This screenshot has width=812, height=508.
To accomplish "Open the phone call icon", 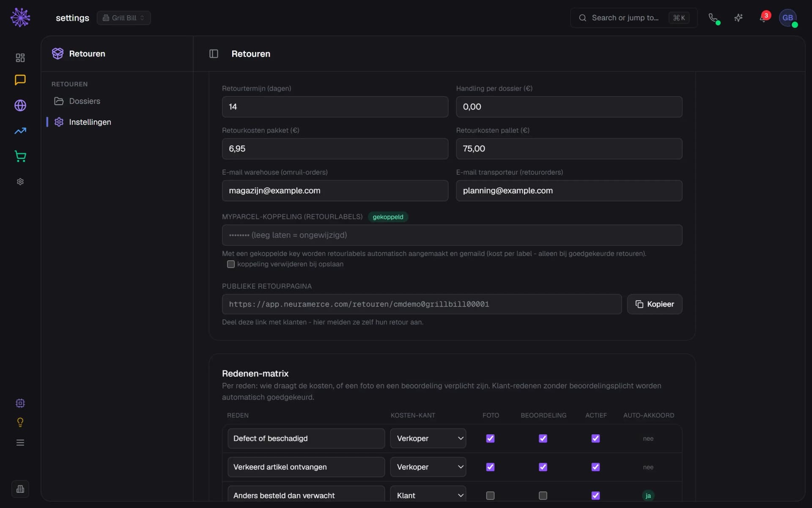I will (x=713, y=18).
